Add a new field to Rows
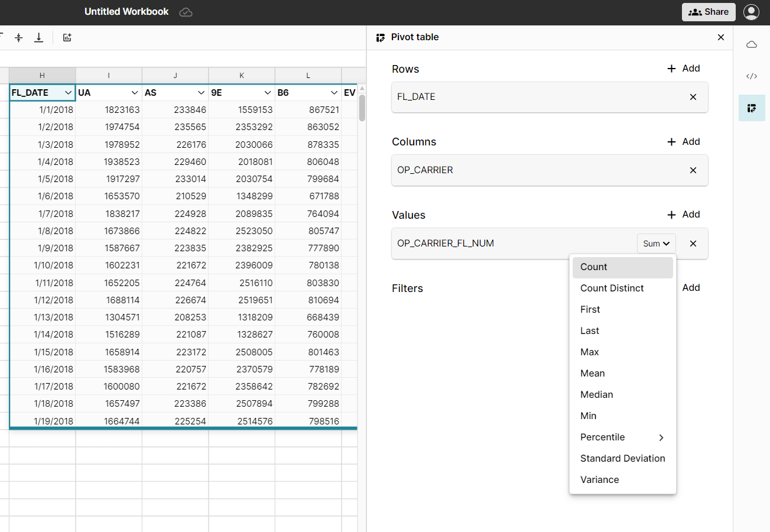The width and height of the screenshot is (770, 532). coord(683,68)
